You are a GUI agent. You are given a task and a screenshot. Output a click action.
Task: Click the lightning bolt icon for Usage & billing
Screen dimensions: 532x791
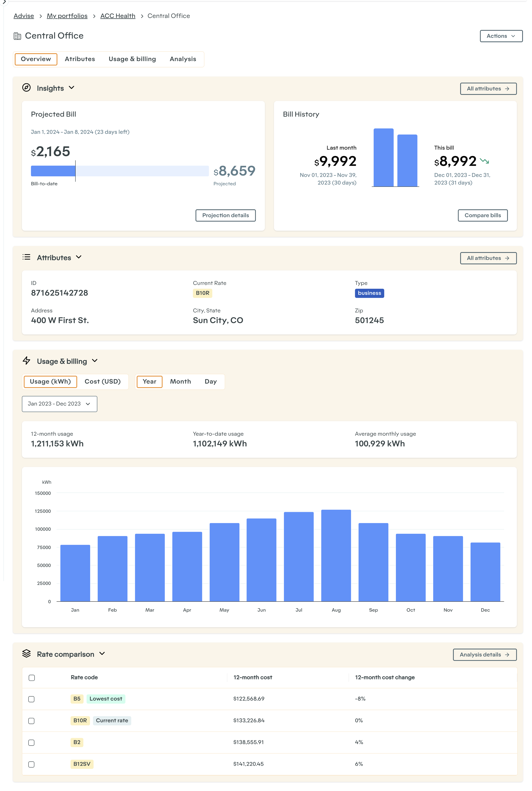(x=26, y=361)
